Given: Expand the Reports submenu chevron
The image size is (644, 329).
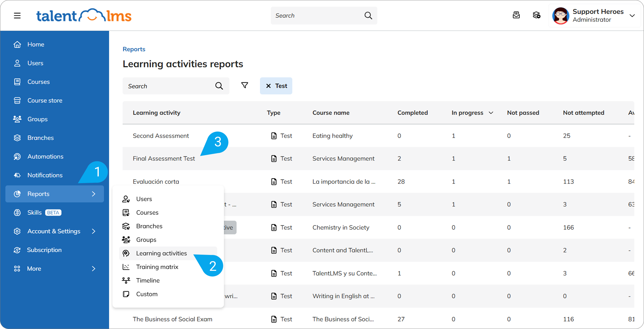Looking at the screenshot, I should (x=94, y=194).
